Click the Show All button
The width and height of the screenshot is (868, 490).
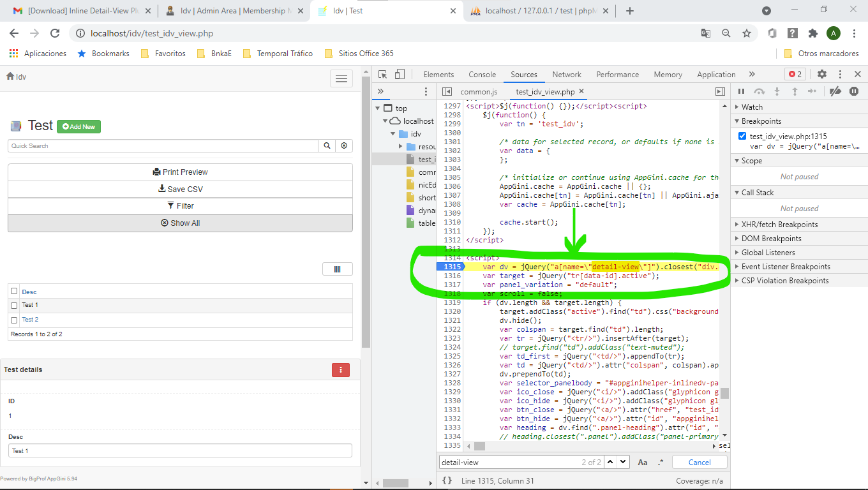tap(180, 223)
